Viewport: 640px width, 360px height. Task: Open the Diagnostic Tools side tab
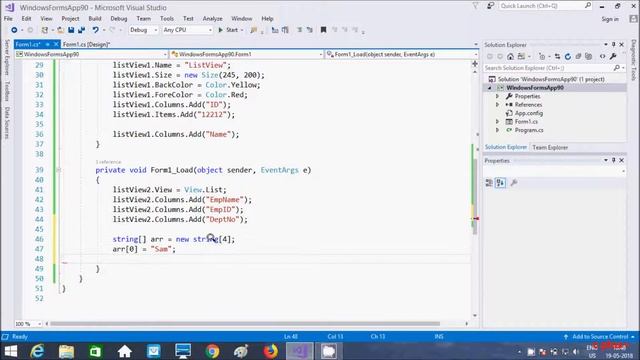(633, 60)
